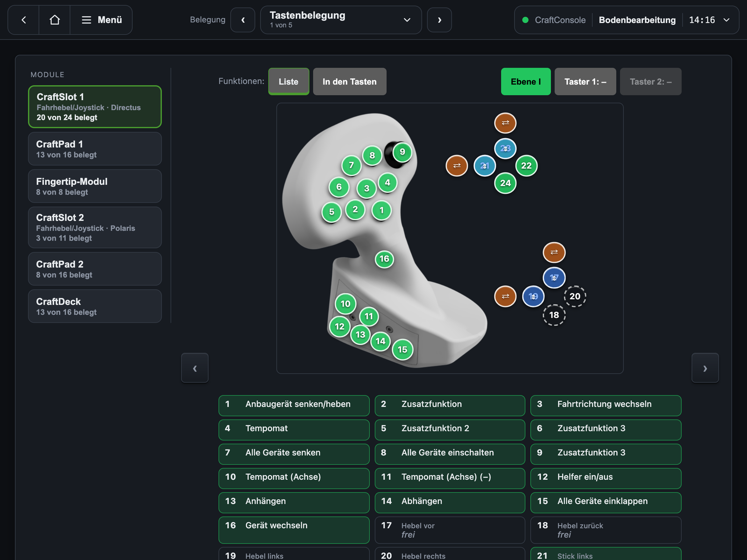This screenshot has width=747, height=560.
Task: Select the green stick button 22
Action: point(526,166)
